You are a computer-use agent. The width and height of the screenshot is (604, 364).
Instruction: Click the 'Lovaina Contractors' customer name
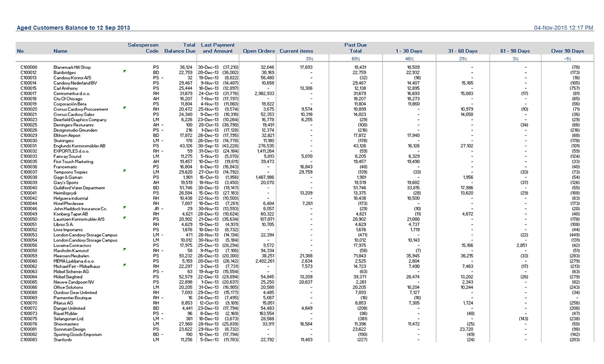coord(72,245)
